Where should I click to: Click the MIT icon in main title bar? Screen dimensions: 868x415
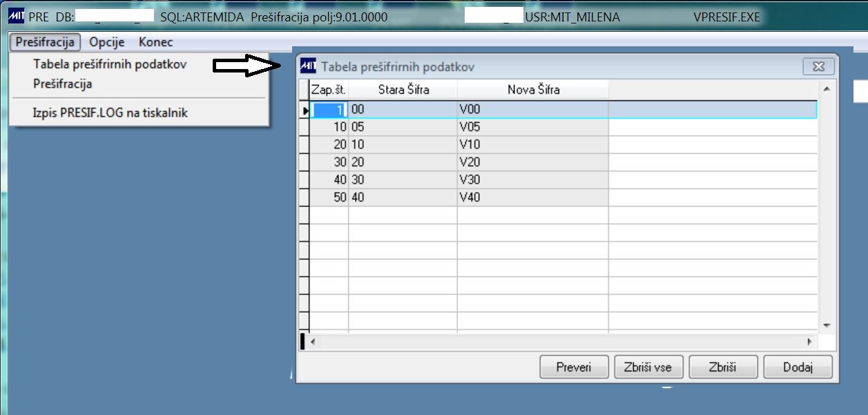[17, 17]
